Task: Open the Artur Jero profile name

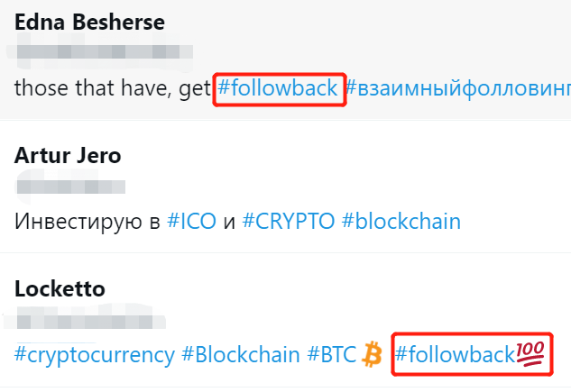Action: point(68,155)
